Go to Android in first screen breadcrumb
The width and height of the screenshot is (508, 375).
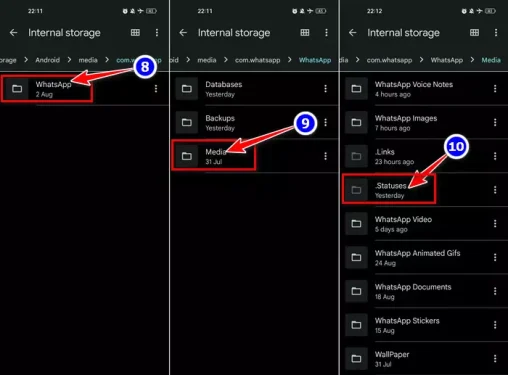click(x=48, y=60)
